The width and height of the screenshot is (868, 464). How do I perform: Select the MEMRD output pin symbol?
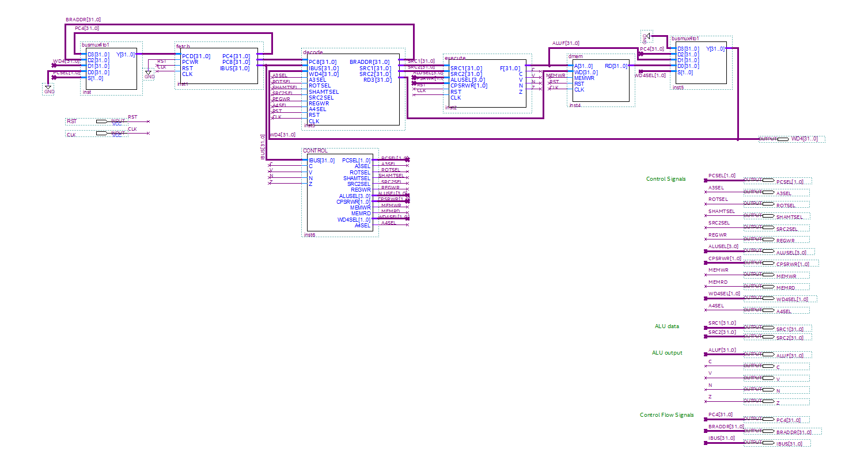[768, 286]
